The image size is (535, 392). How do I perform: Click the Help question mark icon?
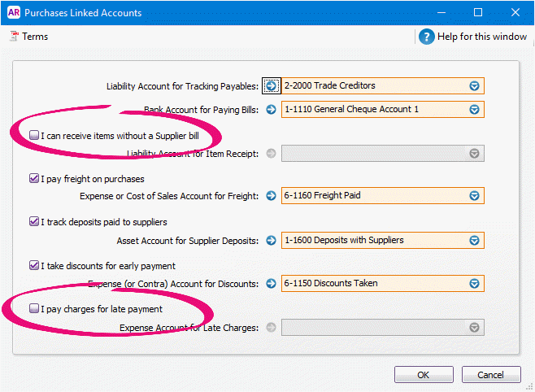(x=427, y=37)
